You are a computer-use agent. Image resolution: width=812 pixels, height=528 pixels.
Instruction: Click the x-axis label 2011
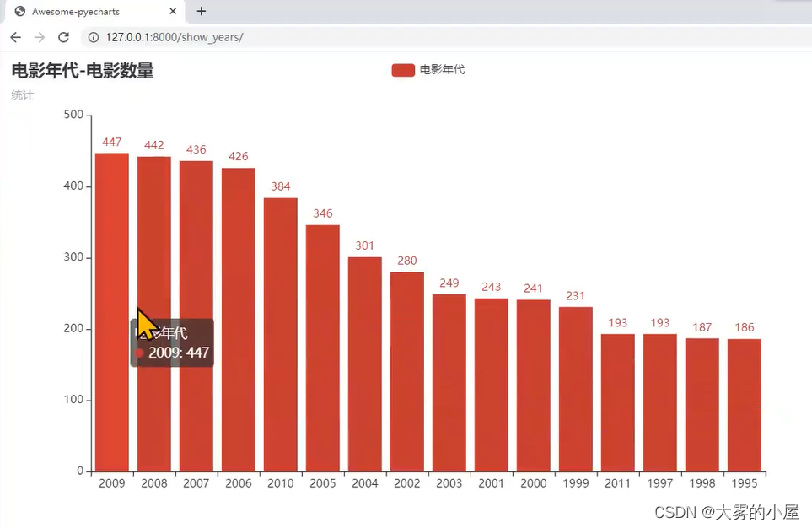click(x=618, y=483)
